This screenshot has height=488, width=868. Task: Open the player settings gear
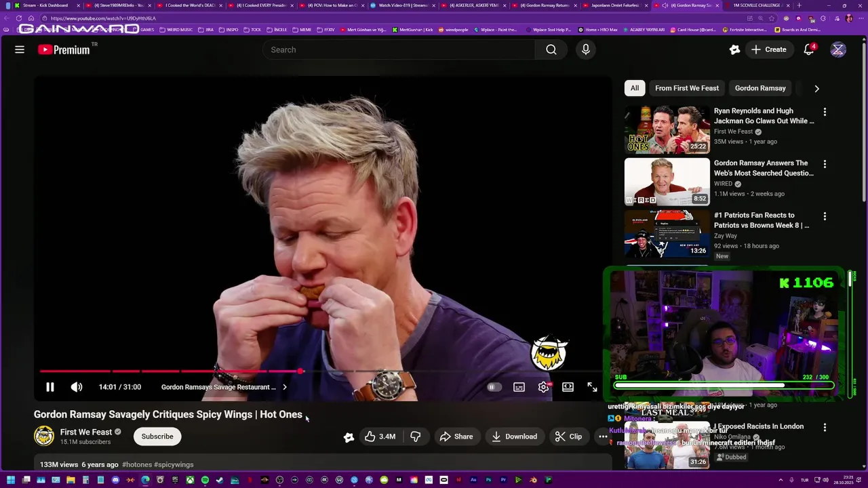click(543, 387)
